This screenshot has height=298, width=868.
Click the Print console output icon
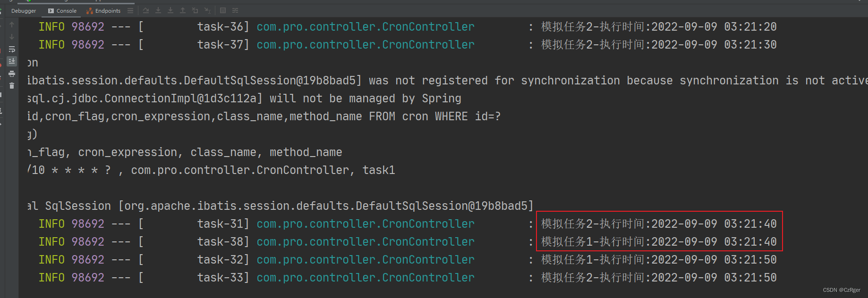[12, 74]
